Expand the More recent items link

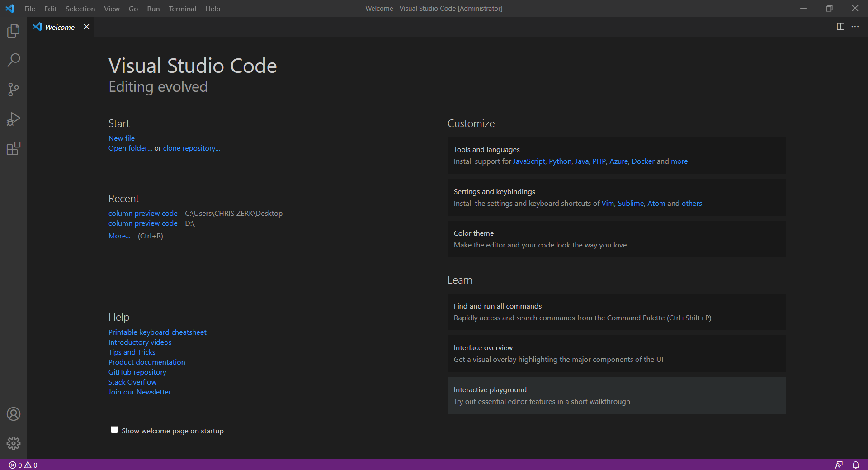pos(119,236)
